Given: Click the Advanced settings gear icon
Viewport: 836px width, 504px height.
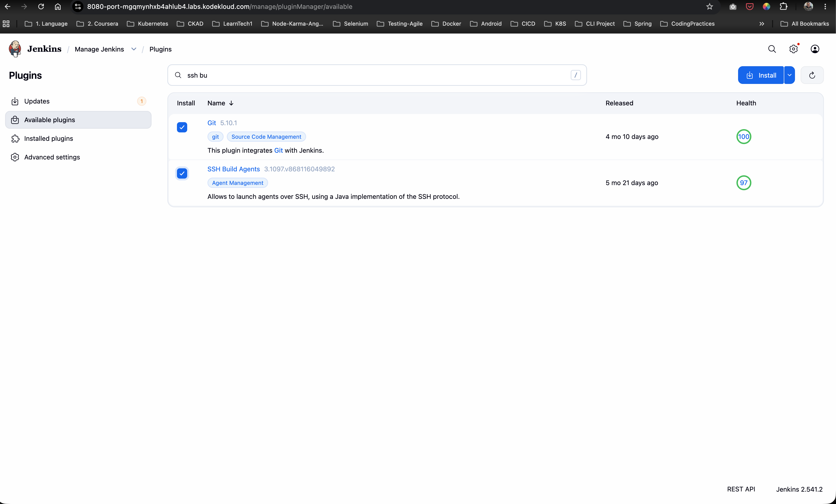Looking at the screenshot, I should tap(15, 157).
